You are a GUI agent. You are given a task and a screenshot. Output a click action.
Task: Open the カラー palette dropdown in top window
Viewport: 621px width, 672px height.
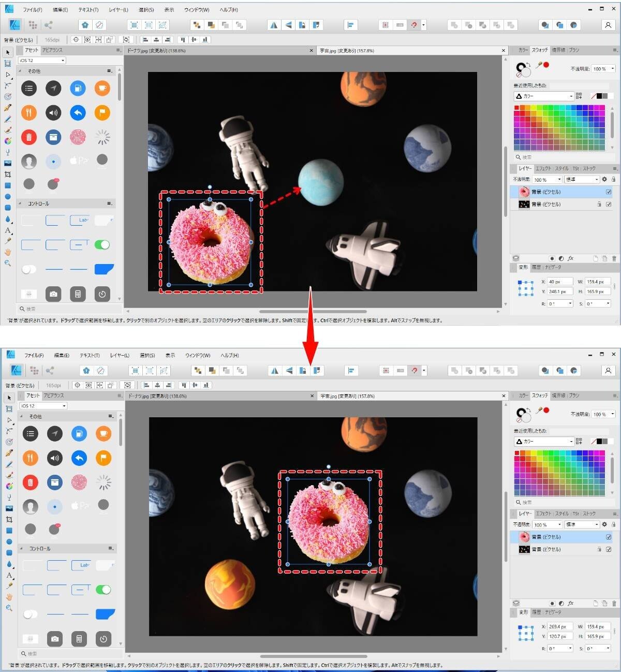click(x=543, y=96)
